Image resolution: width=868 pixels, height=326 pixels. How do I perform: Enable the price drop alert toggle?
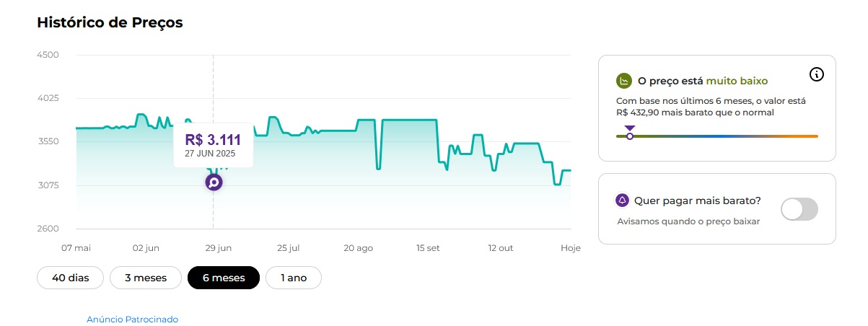click(x=799, y=209)
